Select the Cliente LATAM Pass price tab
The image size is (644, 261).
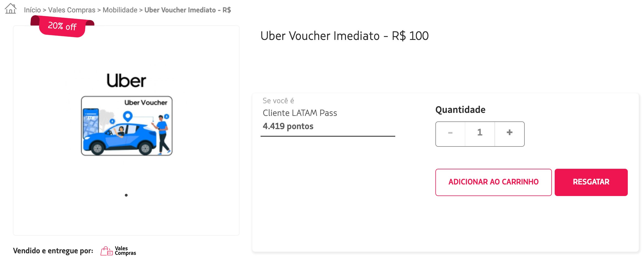click(328, 116)
